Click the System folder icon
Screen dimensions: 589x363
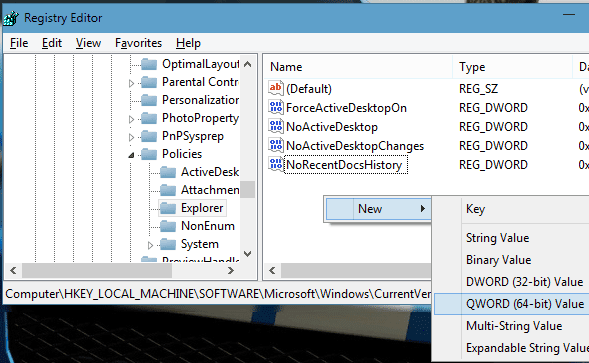tap(168, 244)
